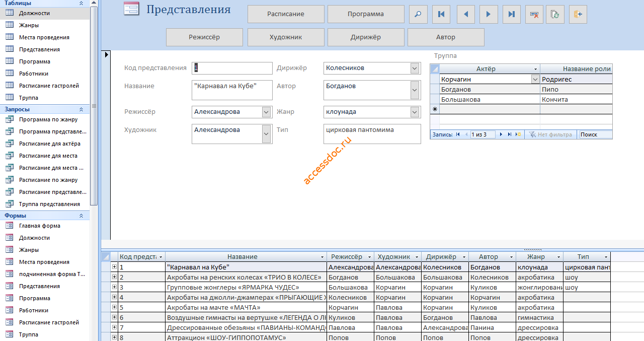This screenshot has width=644, height=341.
Task: Open Главная форма form
Action: pyautogui.click(x=45, y=226)
